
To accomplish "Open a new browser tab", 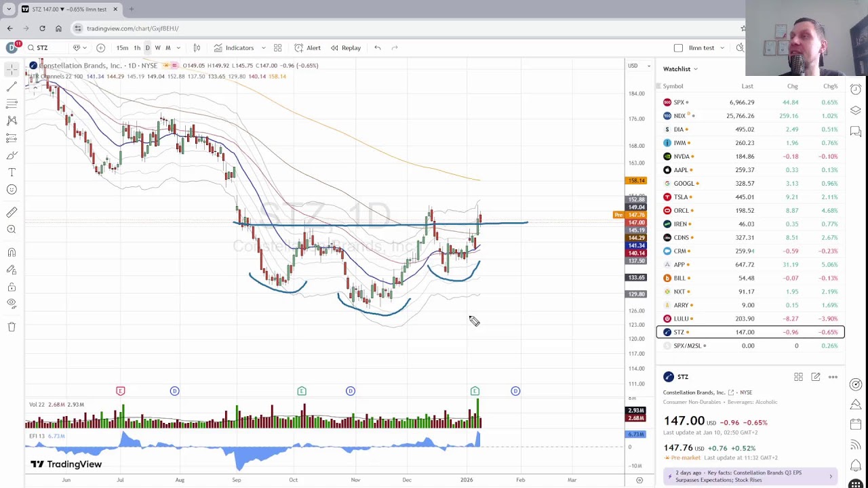I will click(x=131, y=9).
